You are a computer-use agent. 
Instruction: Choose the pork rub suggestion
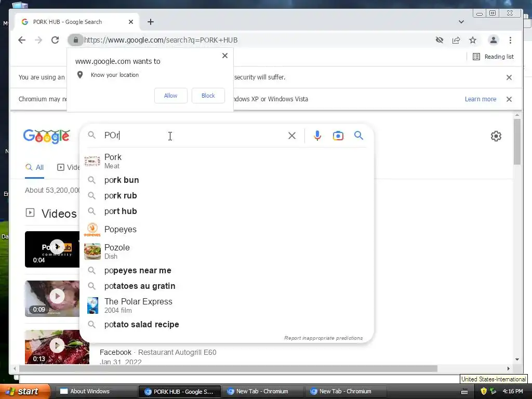click(227, 196)
